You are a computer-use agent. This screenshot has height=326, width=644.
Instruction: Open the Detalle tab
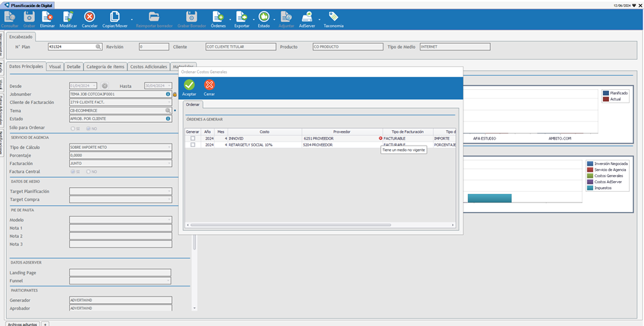click(74, 67)
